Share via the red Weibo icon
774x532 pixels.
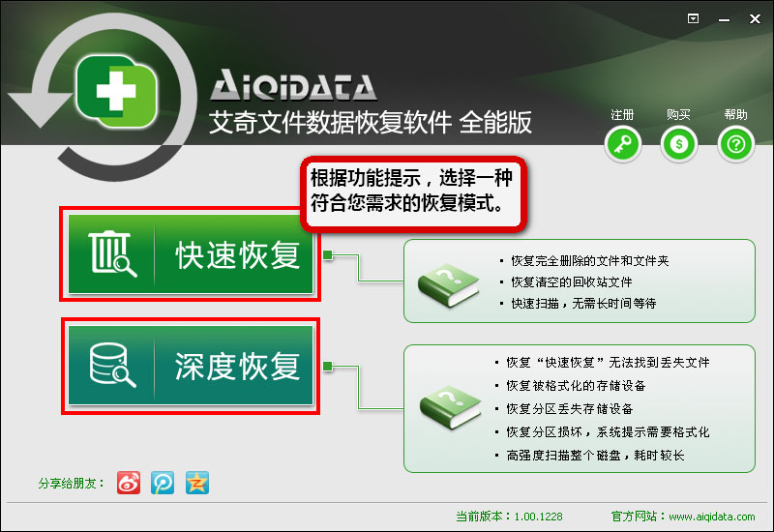coord(129,483)
